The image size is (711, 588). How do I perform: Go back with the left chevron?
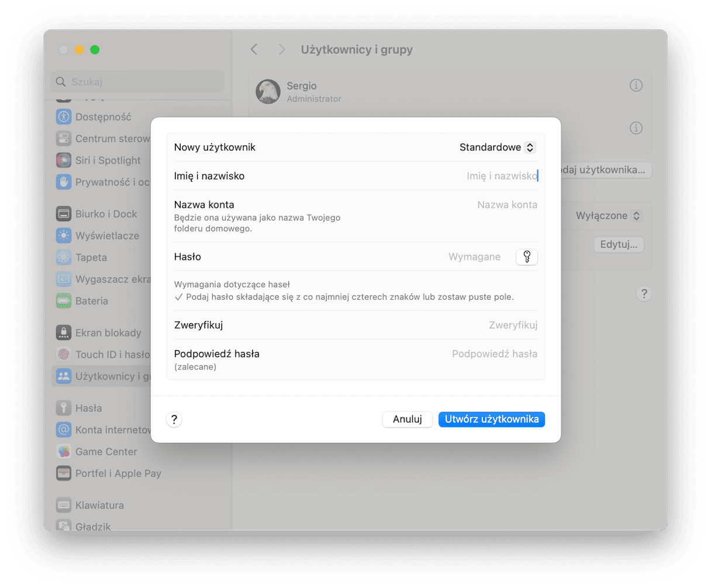pos(254,50)
